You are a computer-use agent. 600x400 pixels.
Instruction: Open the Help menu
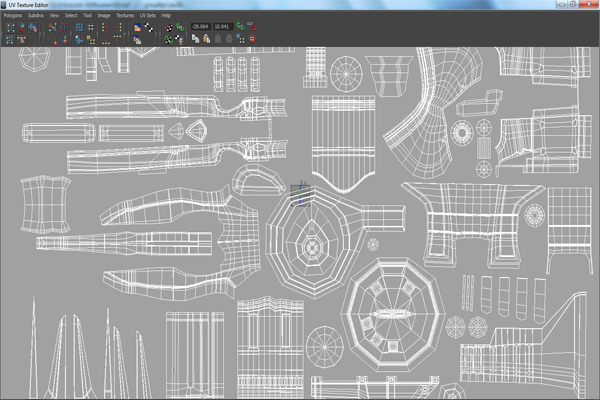166,15
